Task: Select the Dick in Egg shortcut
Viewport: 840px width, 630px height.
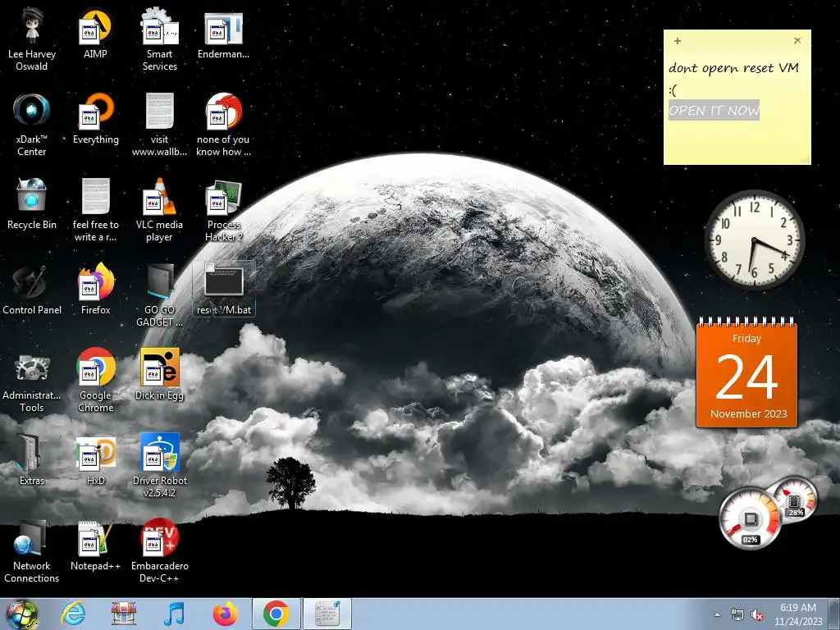Action: [x=160, y=376]
